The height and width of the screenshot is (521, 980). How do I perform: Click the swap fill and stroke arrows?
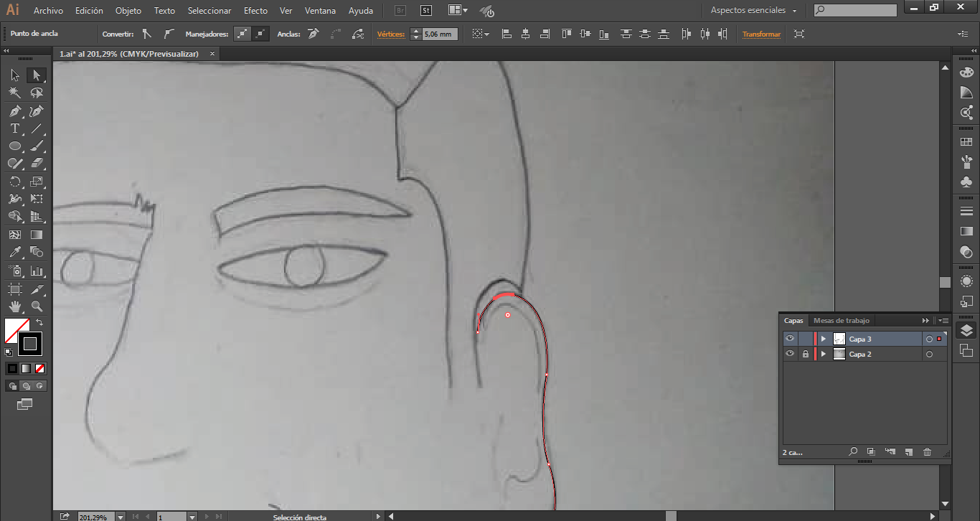click(41, 322)
